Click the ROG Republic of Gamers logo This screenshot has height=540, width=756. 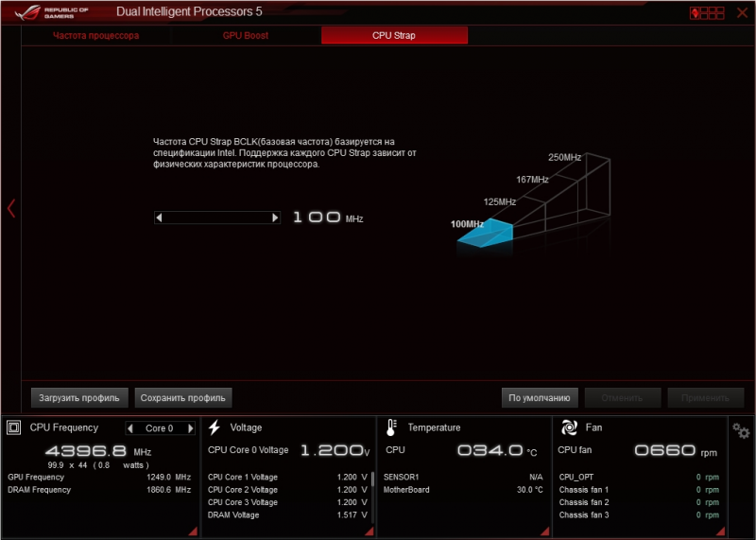51,12
